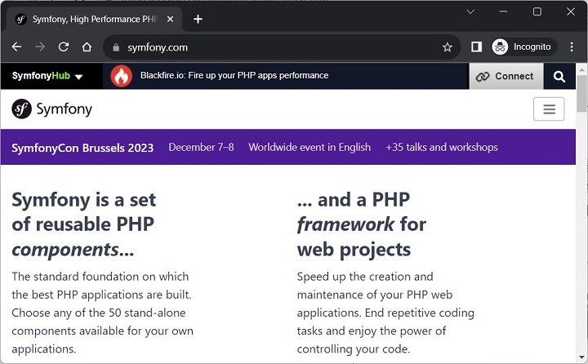The width and height of the screenshot is (588, 364).
Task: Go back to previous page
Action: [17, 47]
